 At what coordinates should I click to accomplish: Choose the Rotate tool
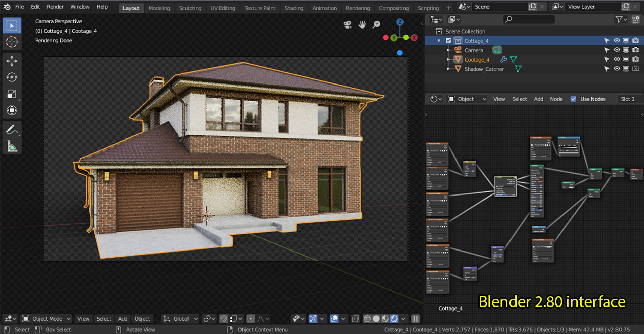tap(12, 77)
